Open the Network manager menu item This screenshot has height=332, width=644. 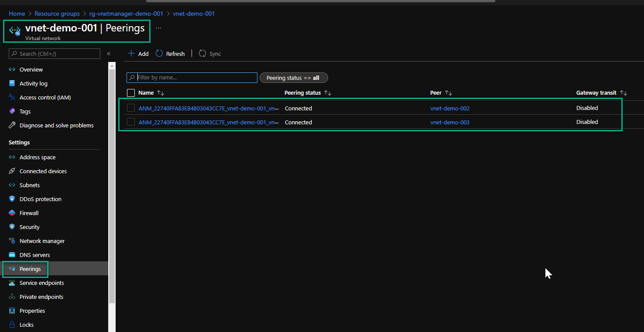pos(42,241)
